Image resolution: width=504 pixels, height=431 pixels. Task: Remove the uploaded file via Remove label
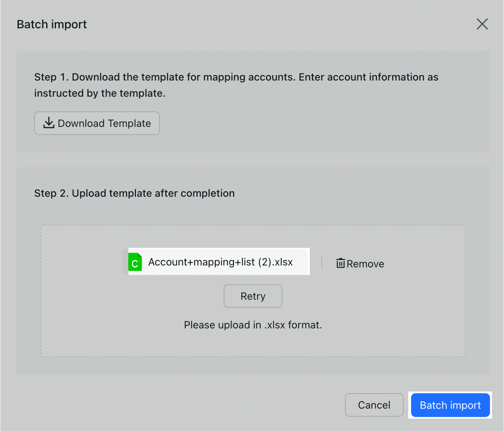coord(365,264)
